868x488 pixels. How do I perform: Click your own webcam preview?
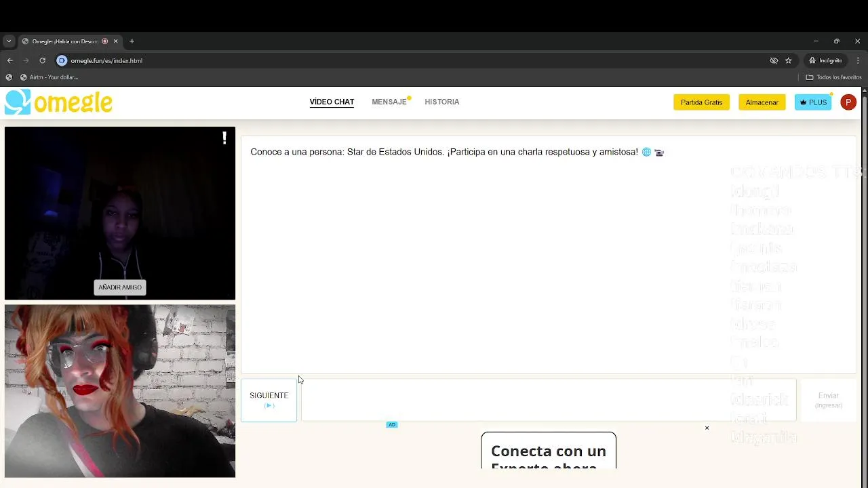pos(120,391)
